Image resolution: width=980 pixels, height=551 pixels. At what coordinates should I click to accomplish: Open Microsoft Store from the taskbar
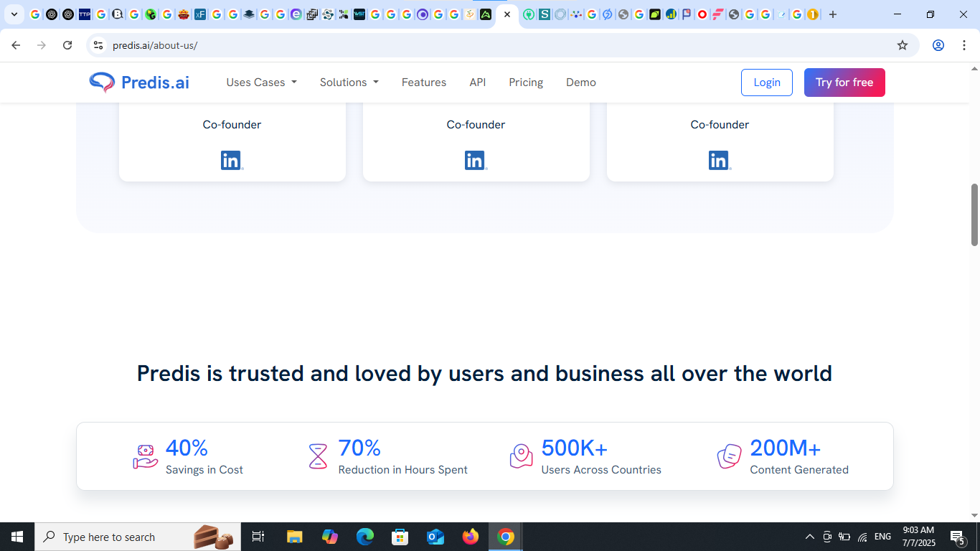coord(400,537)
